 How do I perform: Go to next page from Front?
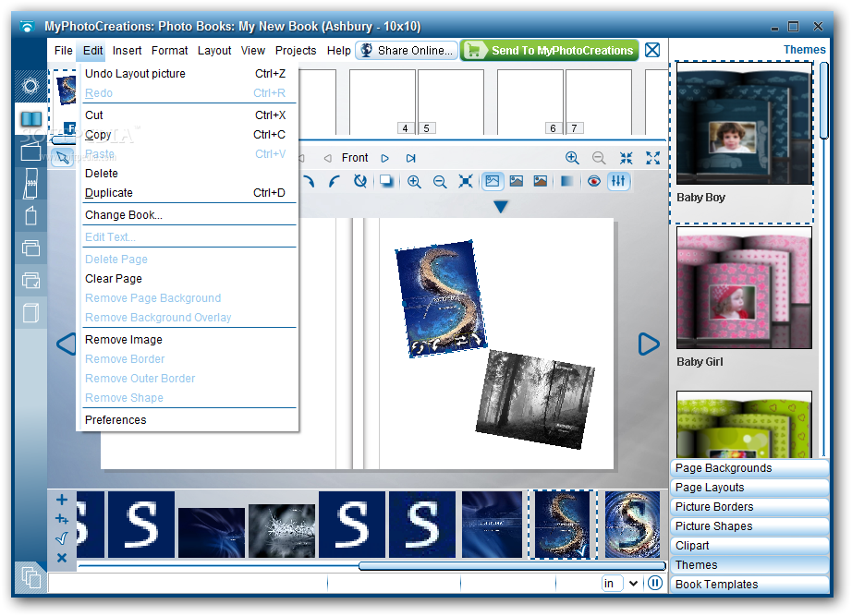[384, 158]
